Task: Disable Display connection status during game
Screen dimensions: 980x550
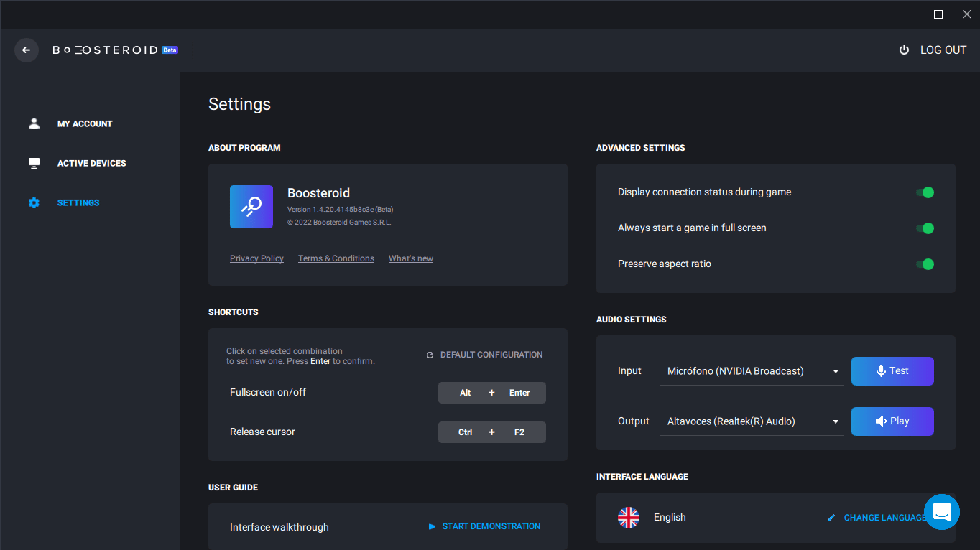Action: tap(925, 192)
